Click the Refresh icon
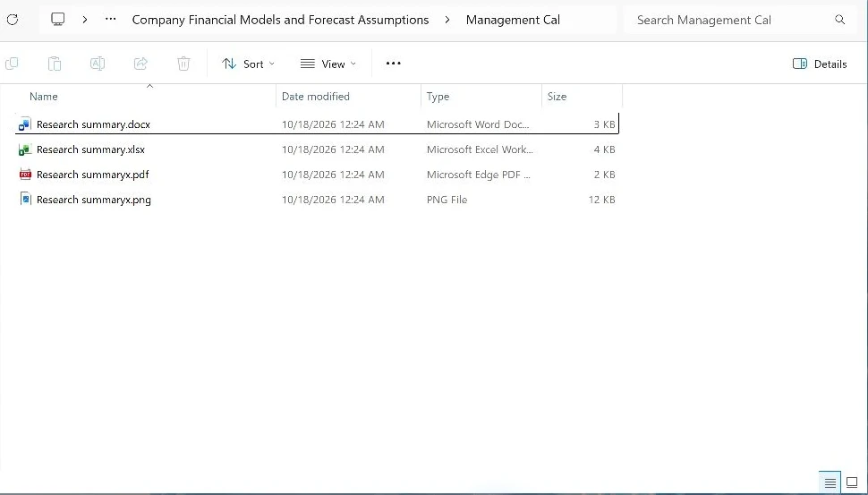Viewport: 868px width, 495px height. 13,20
